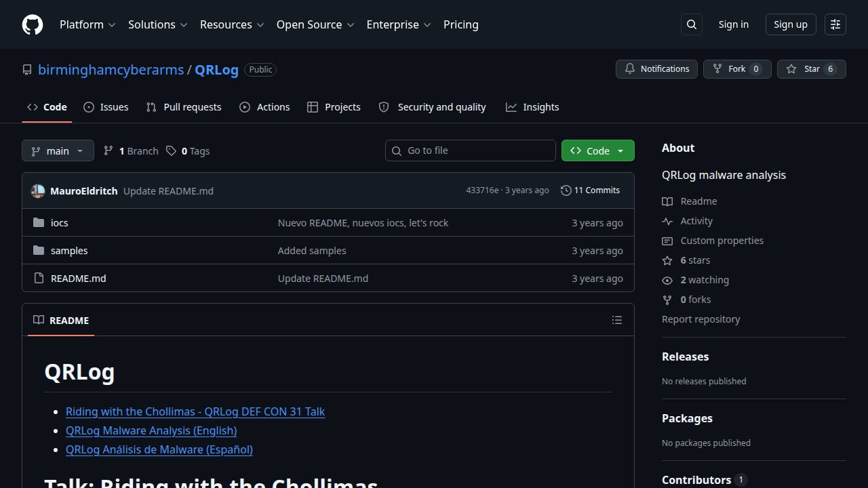Image resolution: width=868 pixels, height=488 pixels.
Task: Click the outline list icon in README header
Action: point(617,320)
